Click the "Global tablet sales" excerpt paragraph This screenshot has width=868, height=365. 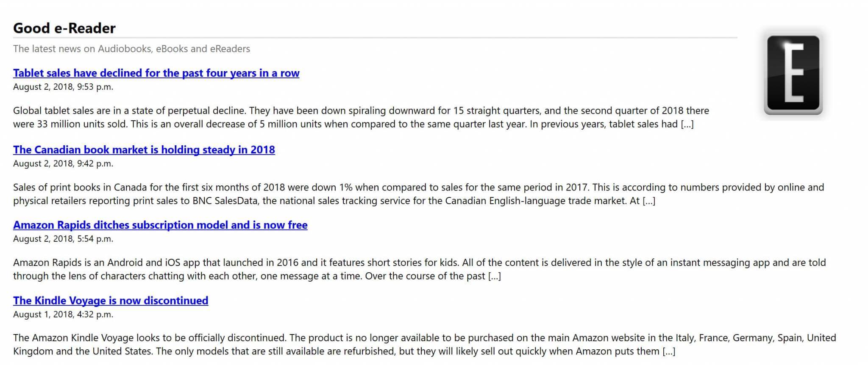coord(361,117)
